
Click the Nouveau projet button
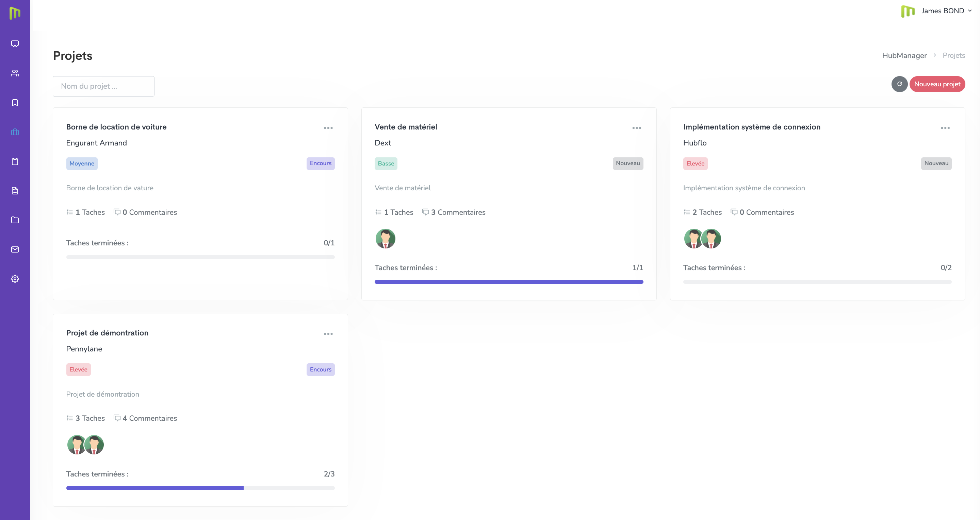point(937,84)
